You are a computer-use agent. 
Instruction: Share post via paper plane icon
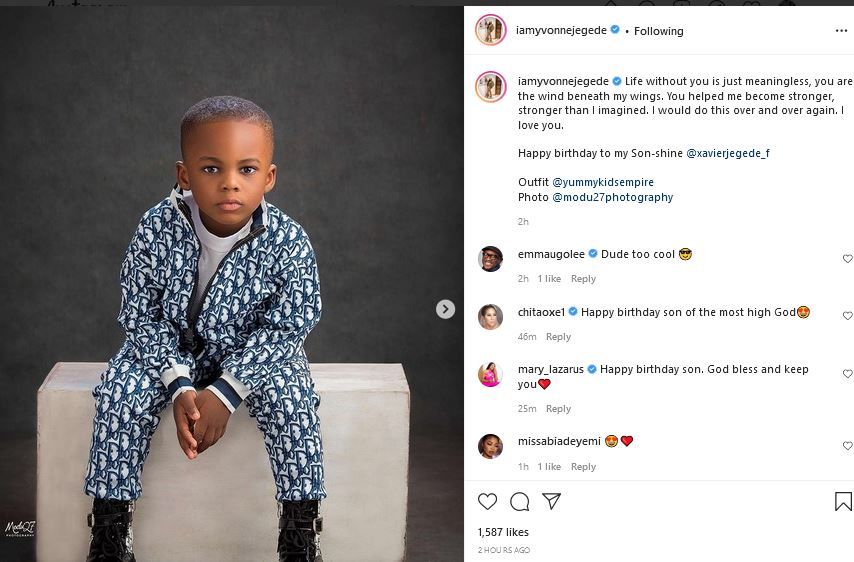[x=551, y=501]
